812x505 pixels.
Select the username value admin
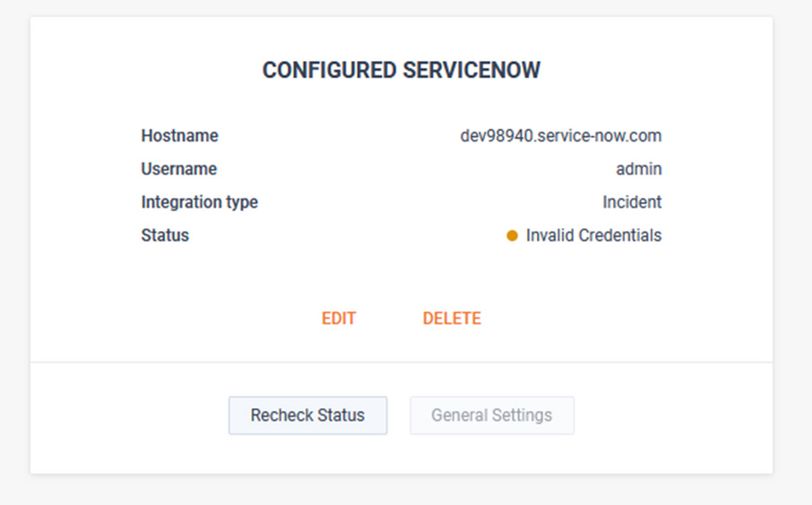point(639,168)
